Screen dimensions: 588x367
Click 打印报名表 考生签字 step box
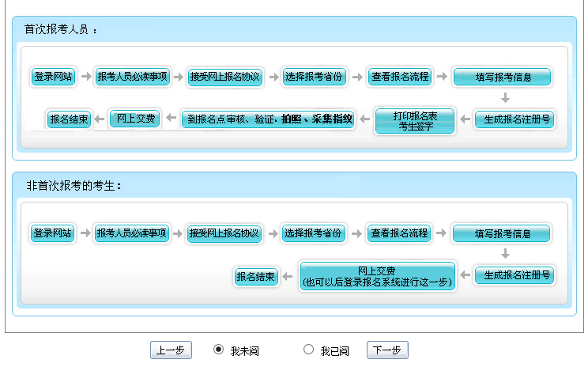coord(415,120)
